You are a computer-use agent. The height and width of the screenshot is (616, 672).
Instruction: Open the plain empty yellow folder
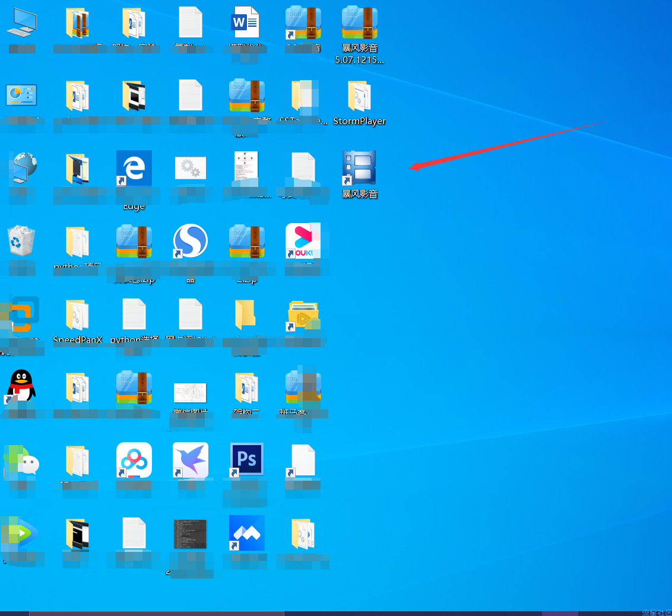[246, 314]
